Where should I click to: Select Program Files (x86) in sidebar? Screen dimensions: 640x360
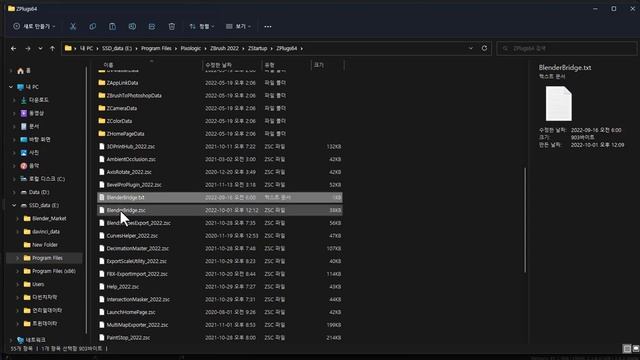(54, 271)
